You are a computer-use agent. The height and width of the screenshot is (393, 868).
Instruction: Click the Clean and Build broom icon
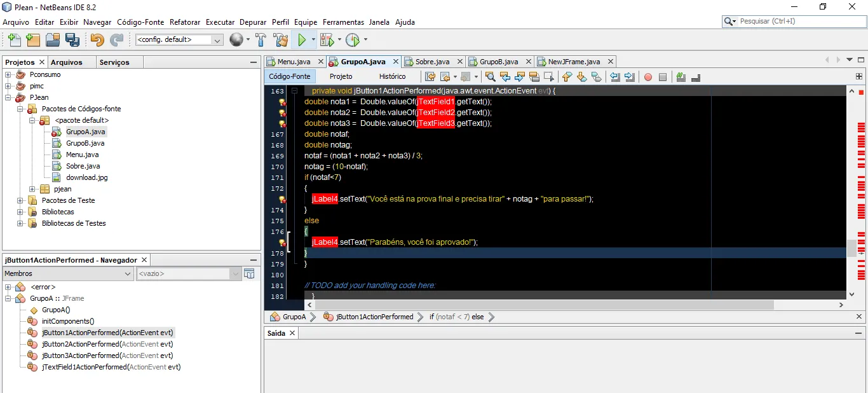pyautogui.click(x=280, y=40)
